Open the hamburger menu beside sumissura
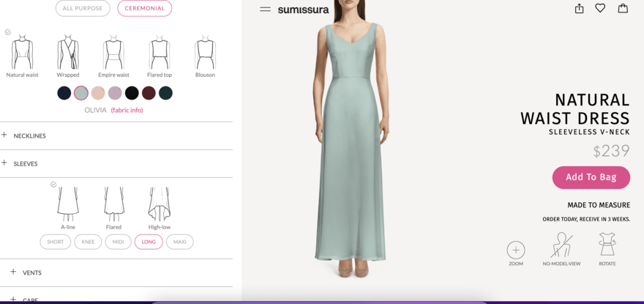This screenshot has height=304, width=644. [266, 9]
